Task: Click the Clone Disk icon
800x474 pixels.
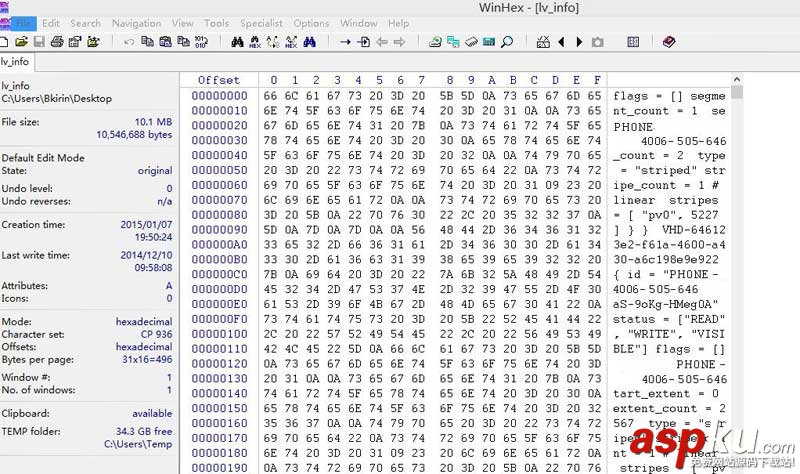Action: [453, 42]
